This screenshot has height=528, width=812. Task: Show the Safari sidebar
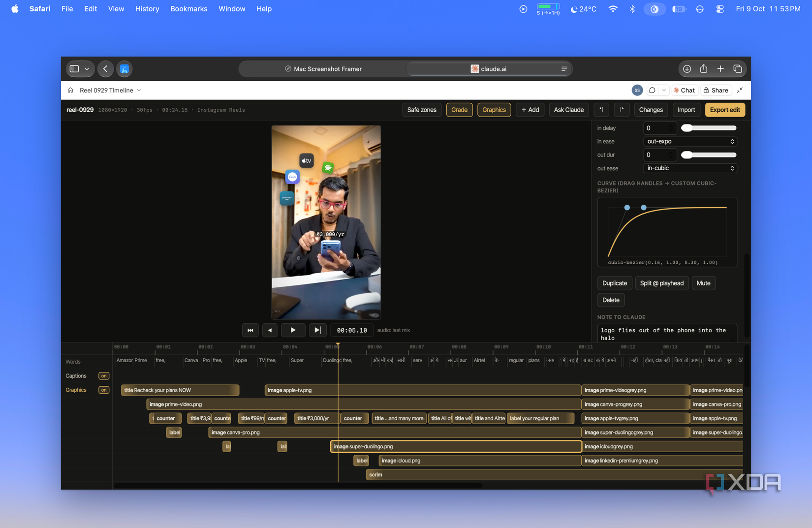pyautogui.click(x=74, y=69)
